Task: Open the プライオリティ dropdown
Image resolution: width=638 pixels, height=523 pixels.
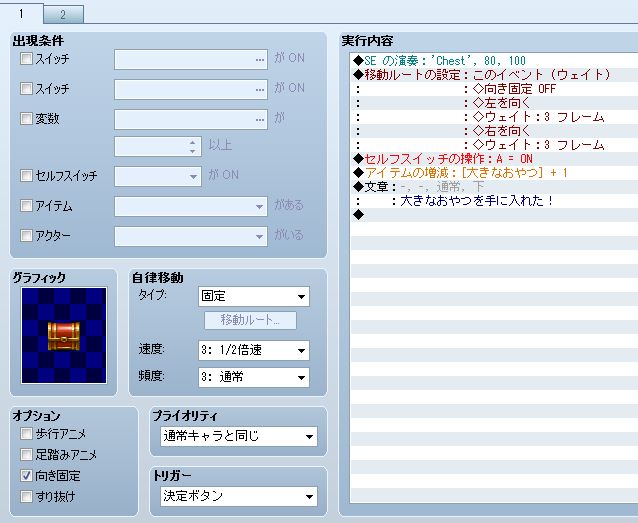Action: pyautogui.click(x=239, y=437)
